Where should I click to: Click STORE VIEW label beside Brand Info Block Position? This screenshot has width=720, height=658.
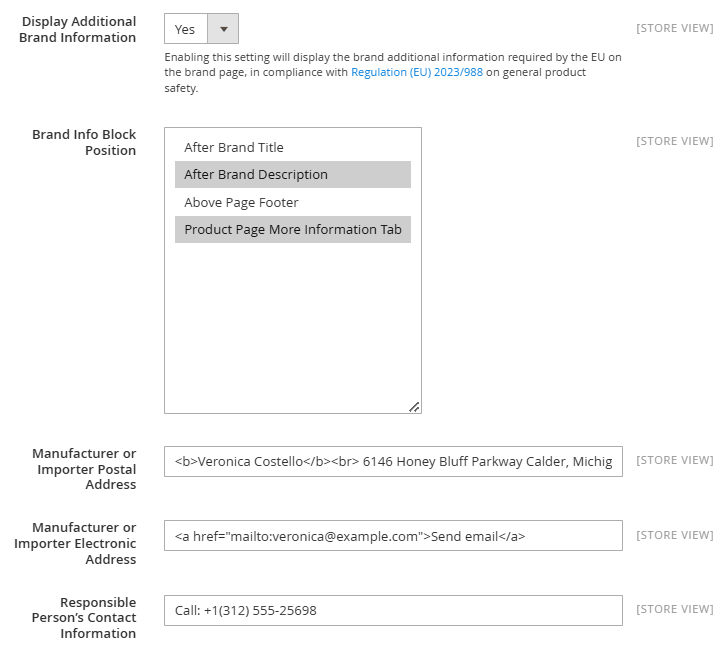click(675, 141)
